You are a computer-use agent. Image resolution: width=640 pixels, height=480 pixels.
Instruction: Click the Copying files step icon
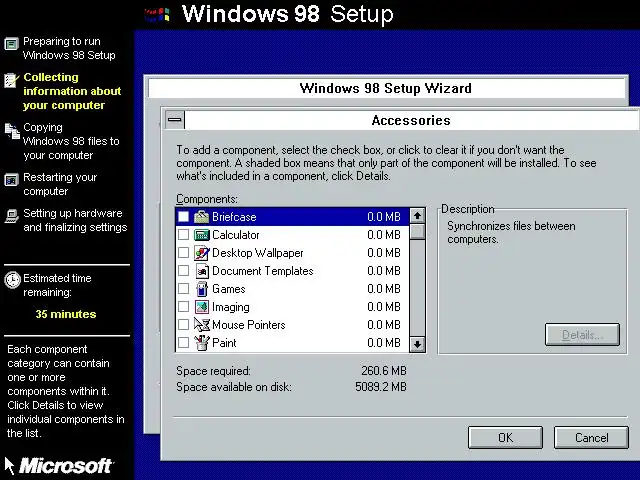tap(12, 131)
